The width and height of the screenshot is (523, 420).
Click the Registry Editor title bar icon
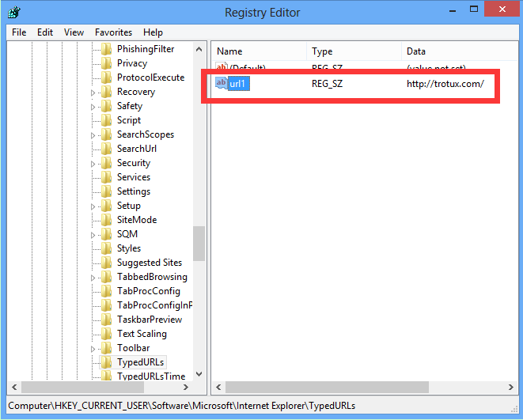13,13
